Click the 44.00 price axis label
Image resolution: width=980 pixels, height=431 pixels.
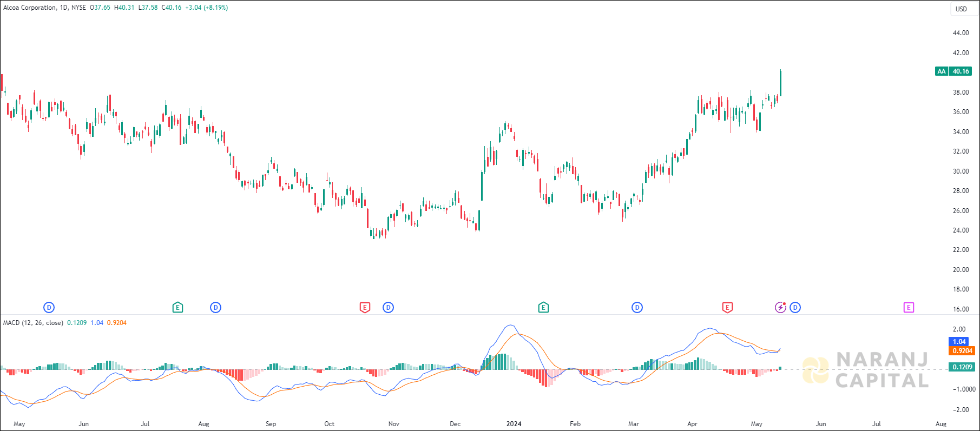coord(961,33)
